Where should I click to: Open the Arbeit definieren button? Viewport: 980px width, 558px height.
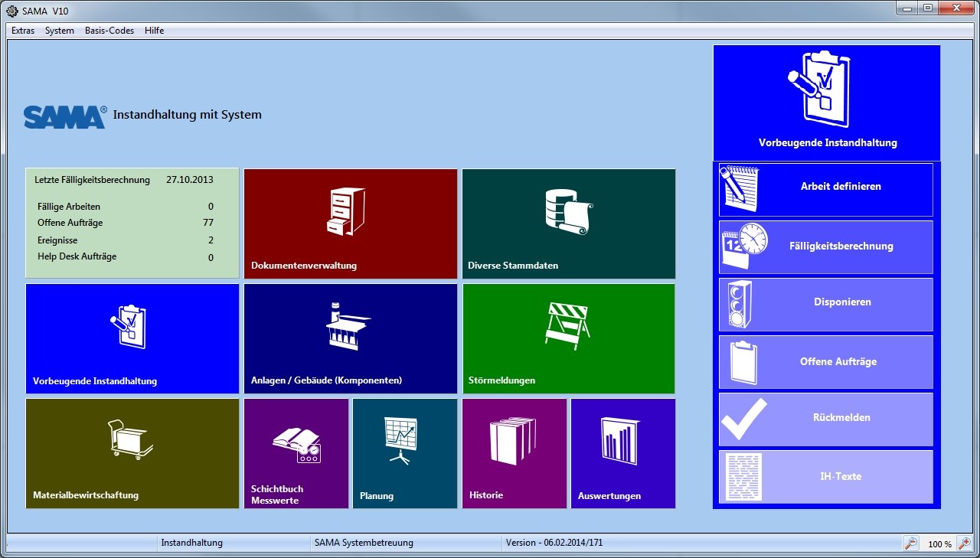[x=826, y=190]
